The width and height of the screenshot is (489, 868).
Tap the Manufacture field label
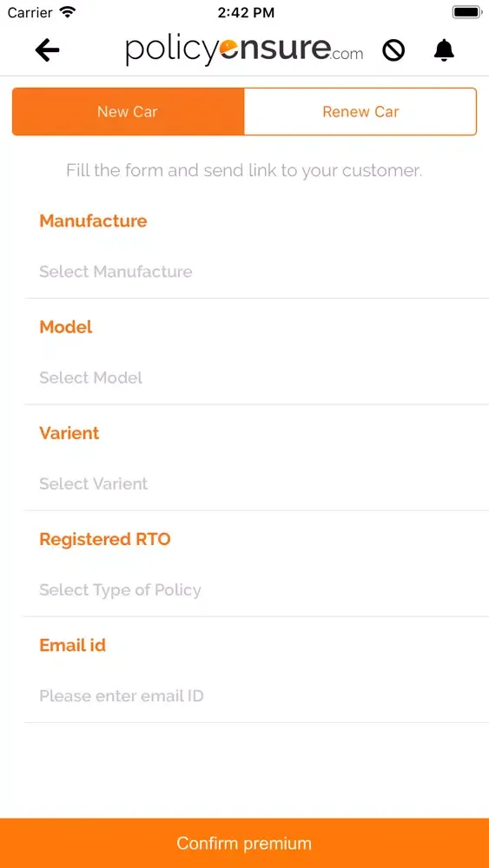[x=93, y=220]
